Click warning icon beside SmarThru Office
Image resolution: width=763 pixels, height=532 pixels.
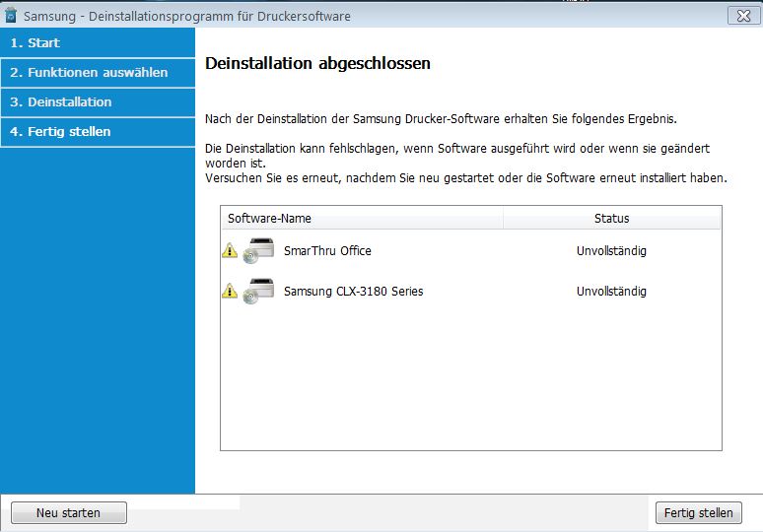230,251
